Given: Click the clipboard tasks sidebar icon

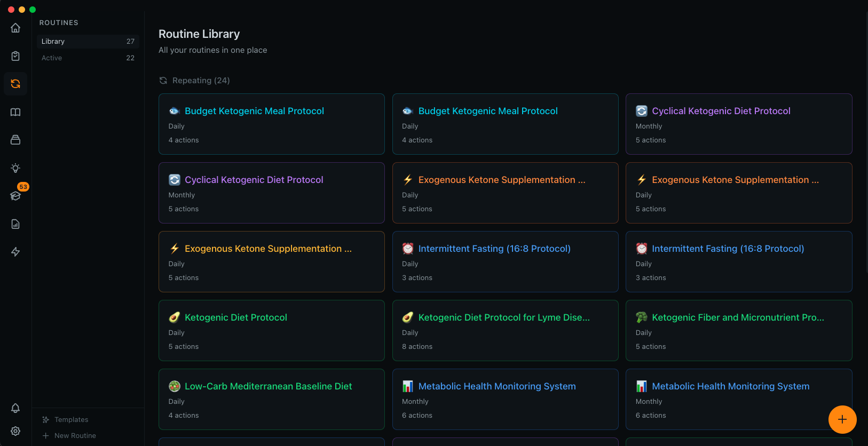Looking at the screenshot, I should point(15,56).
